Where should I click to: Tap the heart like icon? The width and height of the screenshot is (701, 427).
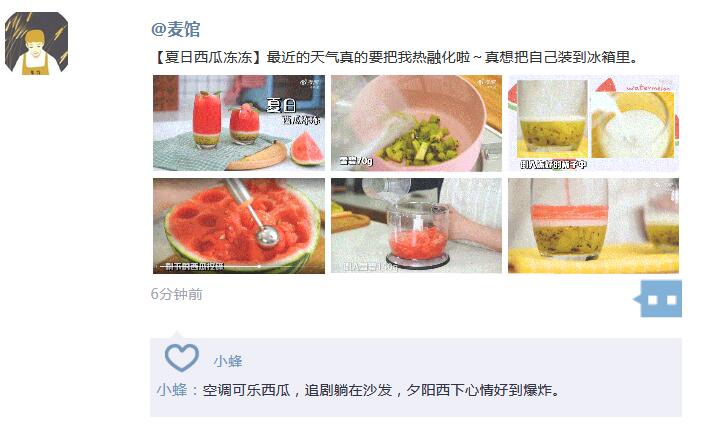point(182,358)
